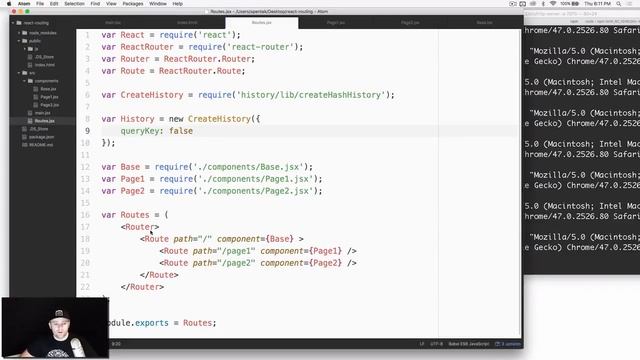Collapse the src folder

(19, 73)
